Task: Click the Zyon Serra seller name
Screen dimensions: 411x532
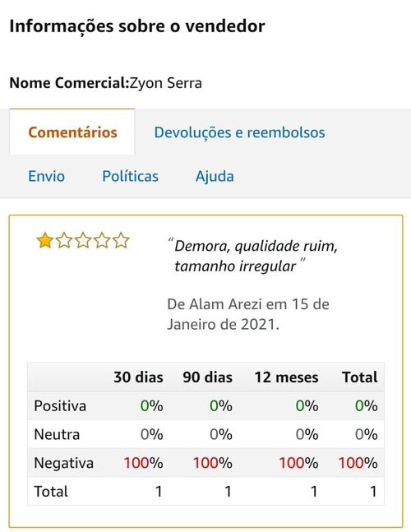Action: click(166, 84)
